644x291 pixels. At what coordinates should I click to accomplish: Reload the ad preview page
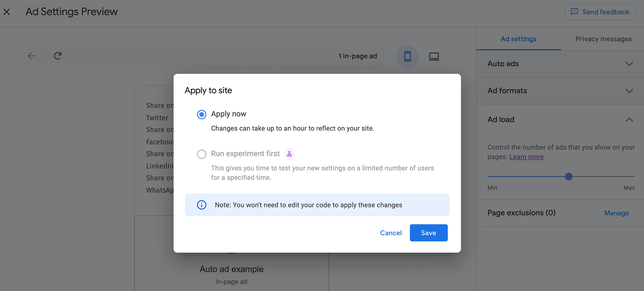pyautogui.click(x=57, y=55)
